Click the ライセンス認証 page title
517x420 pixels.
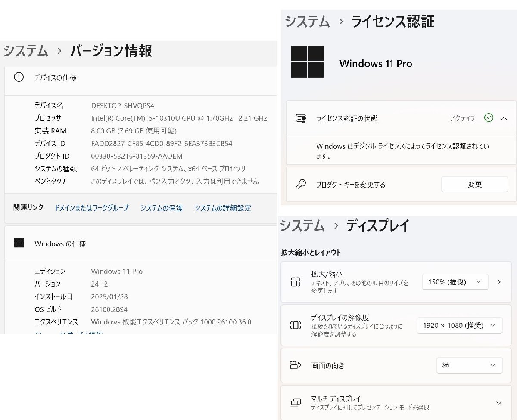click(x=392, y=21)
